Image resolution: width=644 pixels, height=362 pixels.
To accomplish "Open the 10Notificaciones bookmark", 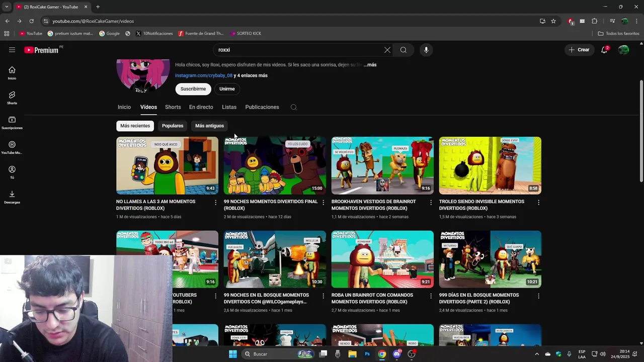I will (154, 34).
